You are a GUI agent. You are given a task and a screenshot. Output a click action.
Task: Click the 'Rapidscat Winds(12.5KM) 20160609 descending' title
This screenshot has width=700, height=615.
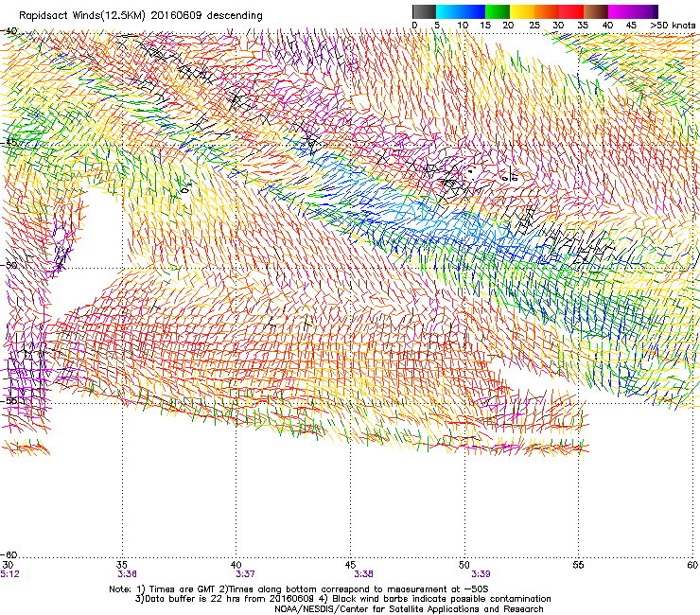coord(141,16)
